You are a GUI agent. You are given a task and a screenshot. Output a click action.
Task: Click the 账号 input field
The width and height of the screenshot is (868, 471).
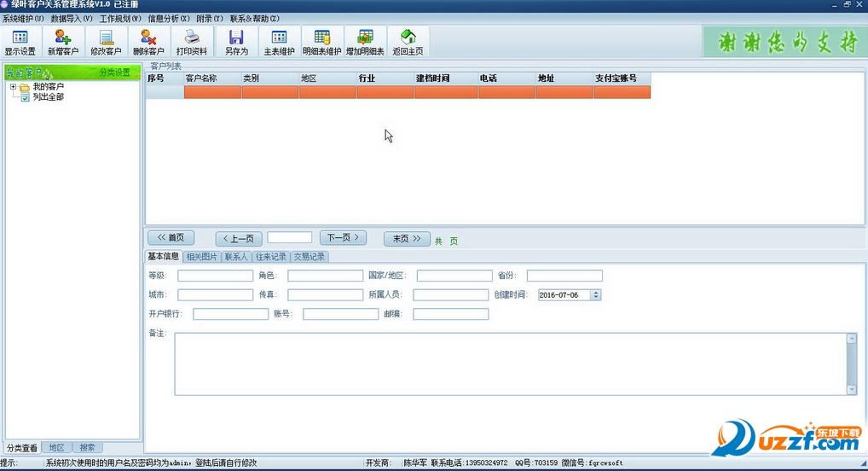point(341,314)
